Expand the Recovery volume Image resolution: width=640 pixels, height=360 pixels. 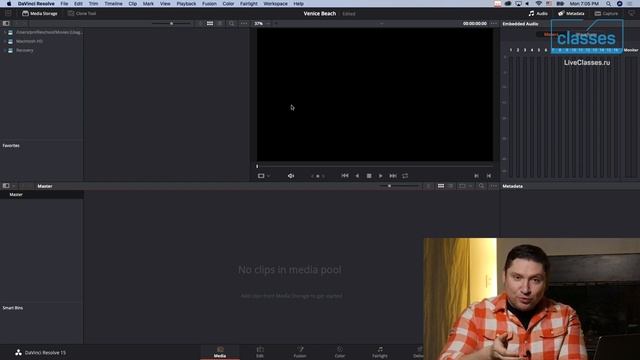[x=4, y=50]
